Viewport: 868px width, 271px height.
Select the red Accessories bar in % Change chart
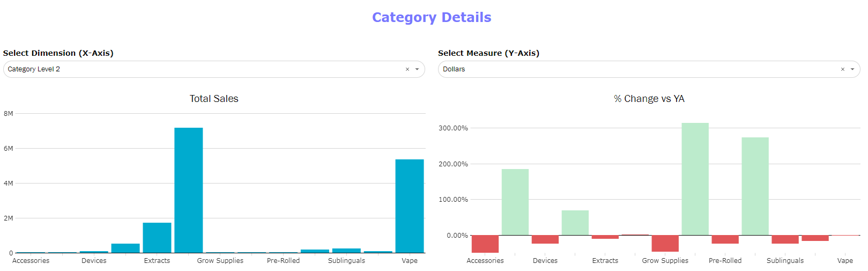point(485,244)
